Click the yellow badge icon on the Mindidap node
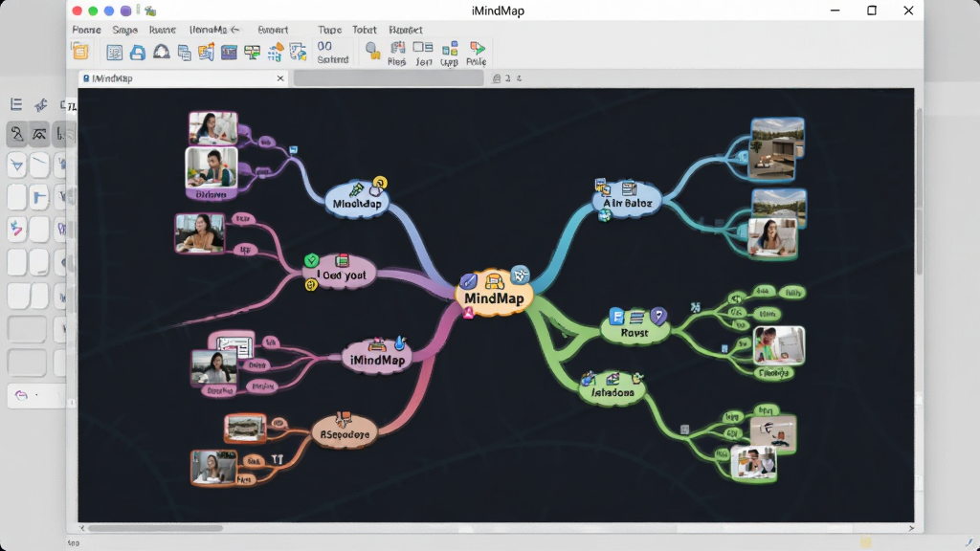Screen dimensions: 980x551 click(379, 183)
